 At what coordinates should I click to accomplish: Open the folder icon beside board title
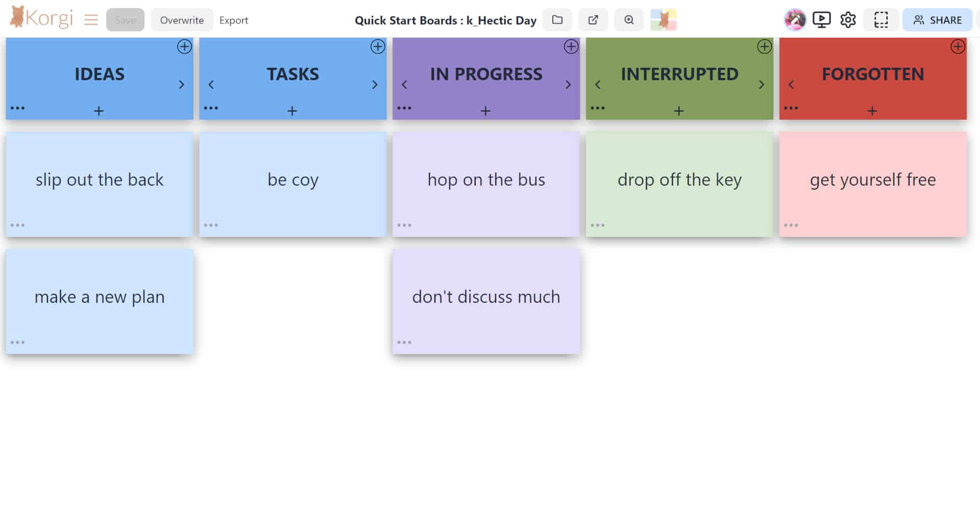(x=557, y=20)
